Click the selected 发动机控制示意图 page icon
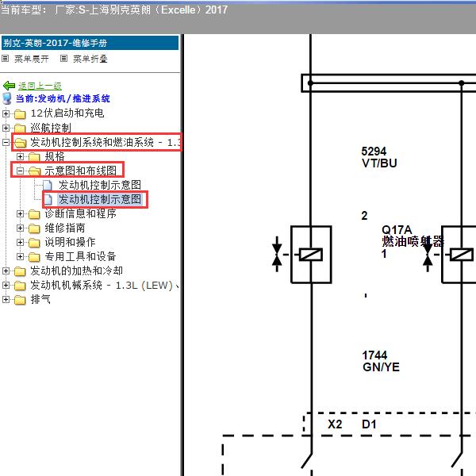The height and width of the screenshot is (476, 476). click(x=48, y=199)
